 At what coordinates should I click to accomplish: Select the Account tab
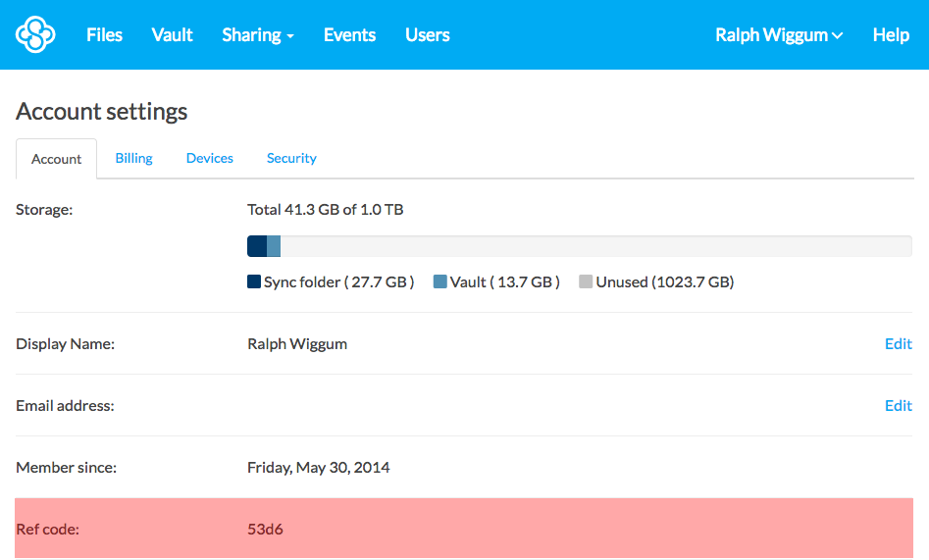coord(57,159)
